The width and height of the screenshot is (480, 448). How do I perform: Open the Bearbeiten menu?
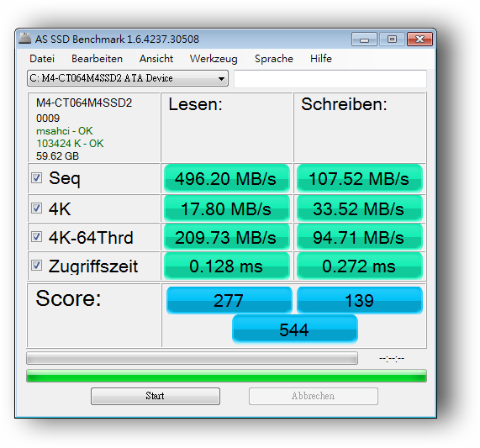pos(97,59)
